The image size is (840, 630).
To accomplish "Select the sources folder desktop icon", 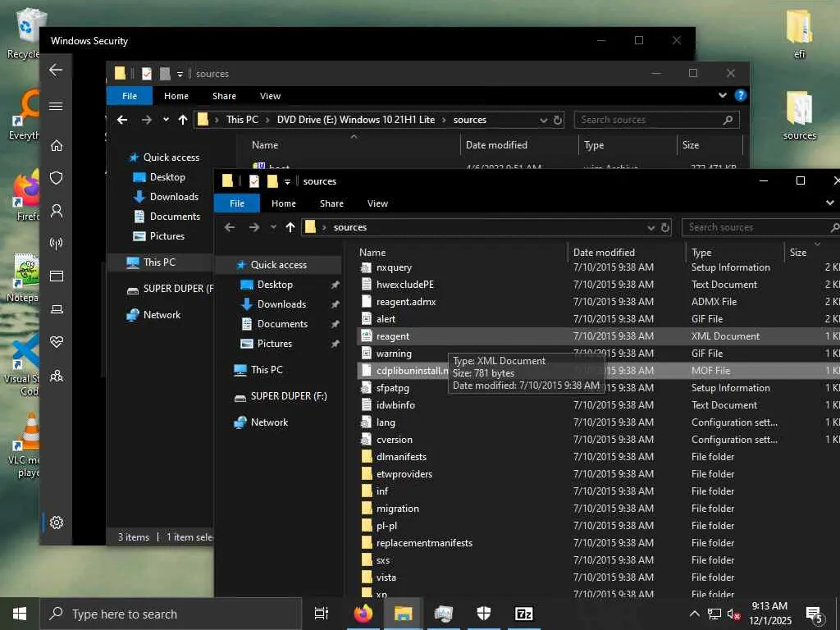I will click(x=799, y=115).
